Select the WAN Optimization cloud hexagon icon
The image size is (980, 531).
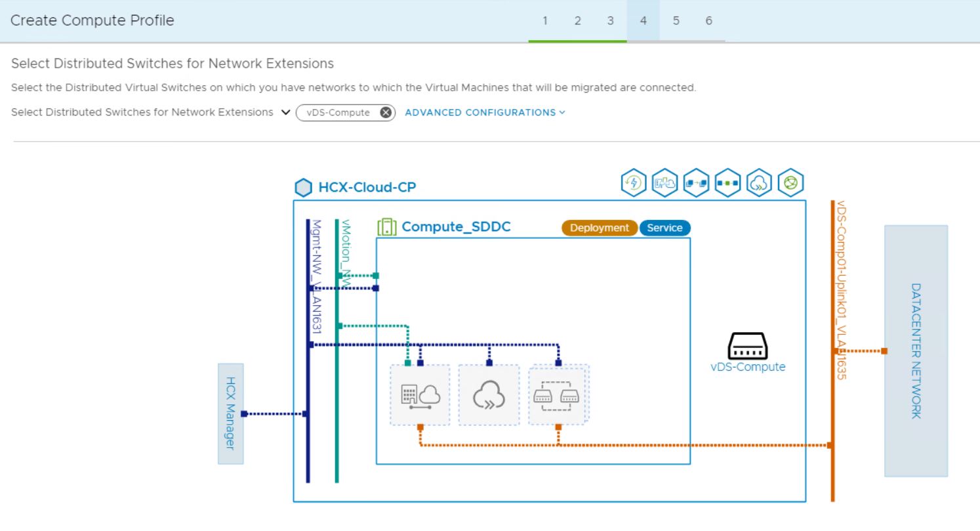758,183
